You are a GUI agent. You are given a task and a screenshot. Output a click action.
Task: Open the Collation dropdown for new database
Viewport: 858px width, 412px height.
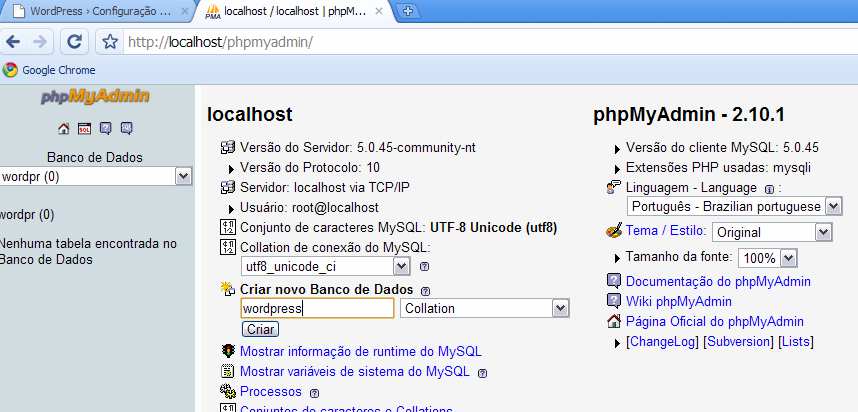pyautogui.click(x=484, y=309)
